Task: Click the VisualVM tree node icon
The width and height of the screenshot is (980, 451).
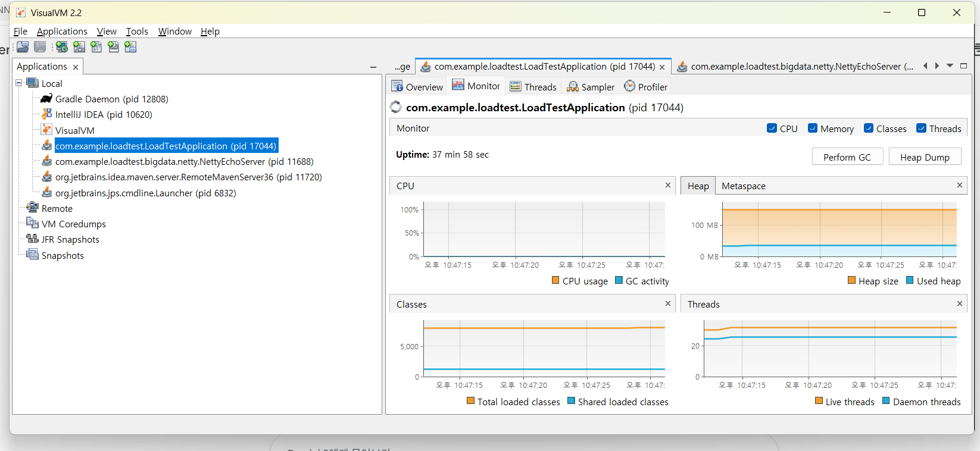Action: [46, 129]
